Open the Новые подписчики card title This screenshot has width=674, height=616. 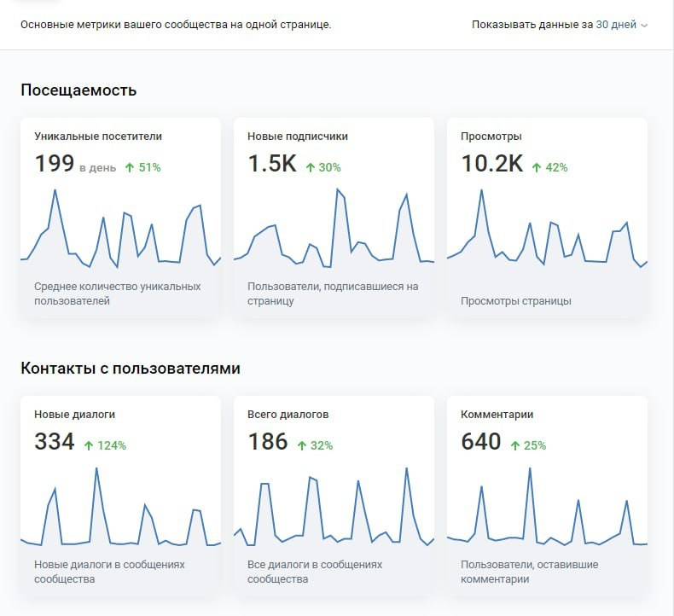tap(298, 136)
